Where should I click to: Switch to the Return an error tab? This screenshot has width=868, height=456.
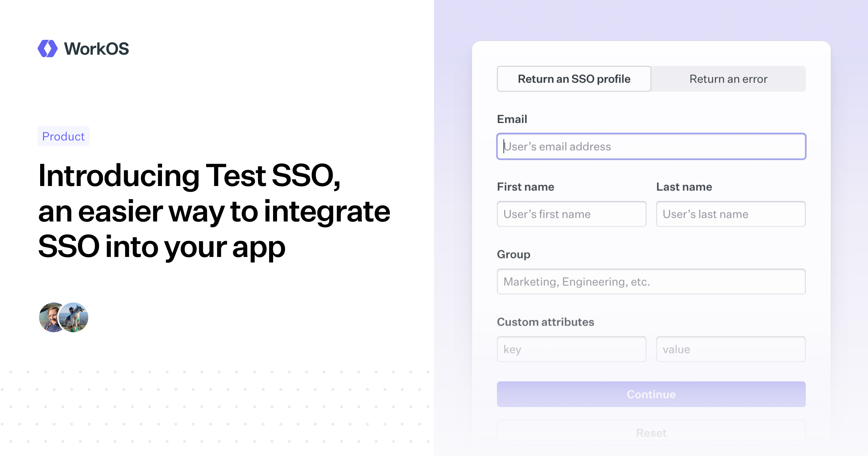[728, 79]
